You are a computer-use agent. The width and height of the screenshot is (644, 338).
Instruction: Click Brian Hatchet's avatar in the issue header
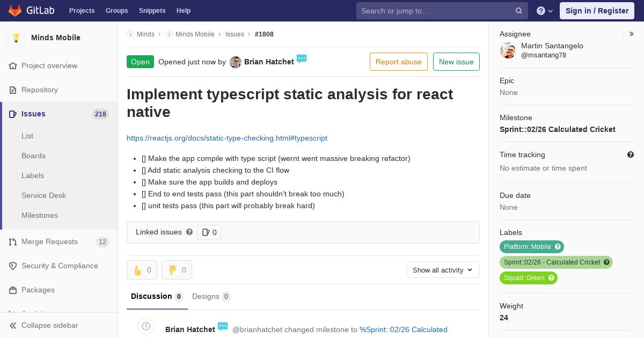pyautogui.click(x=236, y=62)
